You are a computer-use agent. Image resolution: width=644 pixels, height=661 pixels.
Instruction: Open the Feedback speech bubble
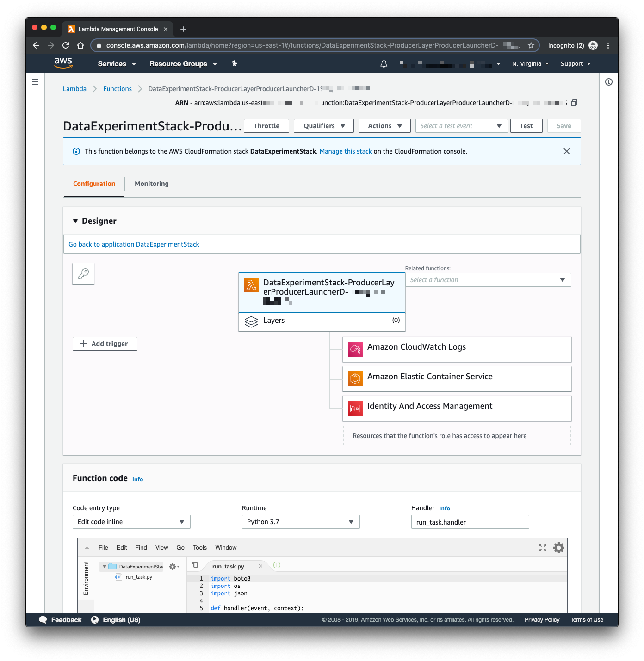coord(43,620)
